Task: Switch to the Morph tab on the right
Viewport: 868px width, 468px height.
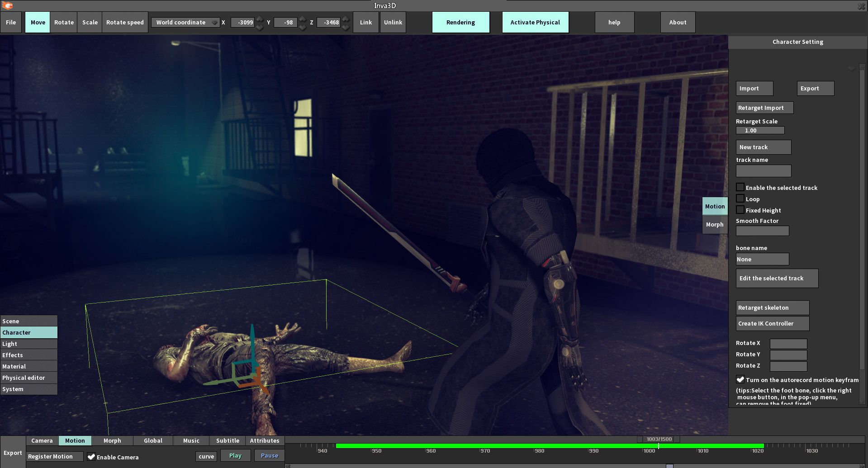Action: pyautogui.click(x=715, y=224)
